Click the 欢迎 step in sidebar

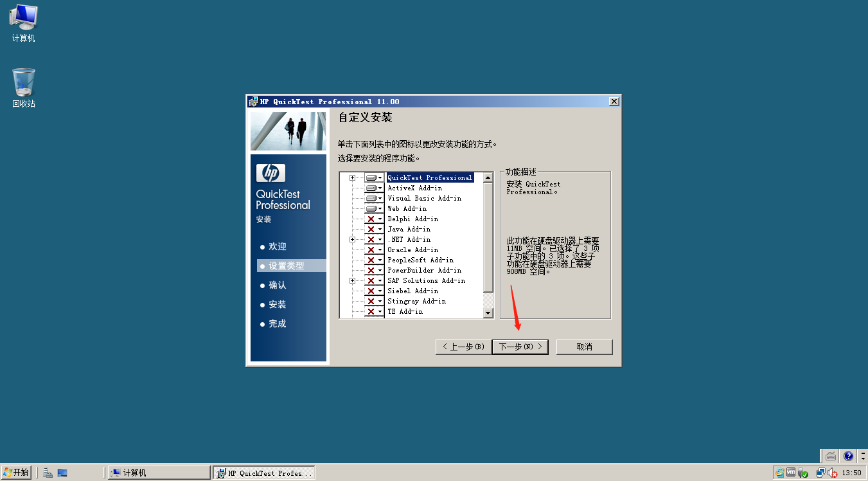pyautogui.click(x=278, y=247)
